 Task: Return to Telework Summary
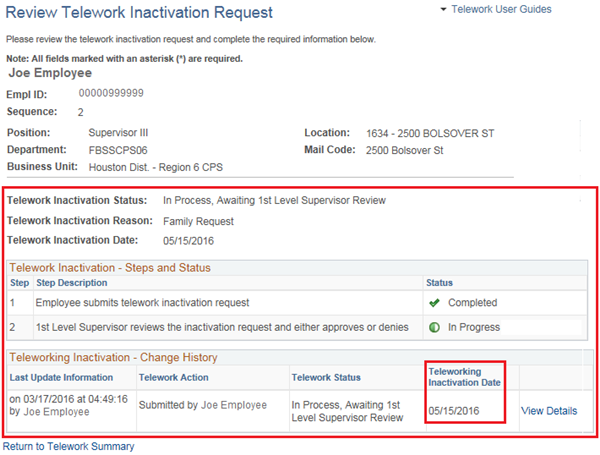(68, 446)
